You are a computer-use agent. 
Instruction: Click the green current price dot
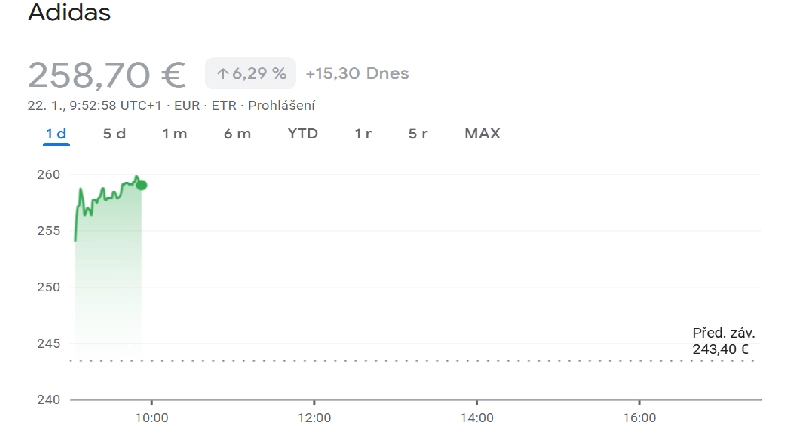click(x=142, y=186)
